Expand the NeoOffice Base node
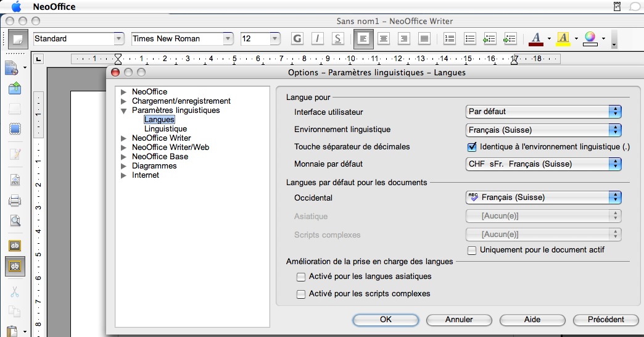 123,157
